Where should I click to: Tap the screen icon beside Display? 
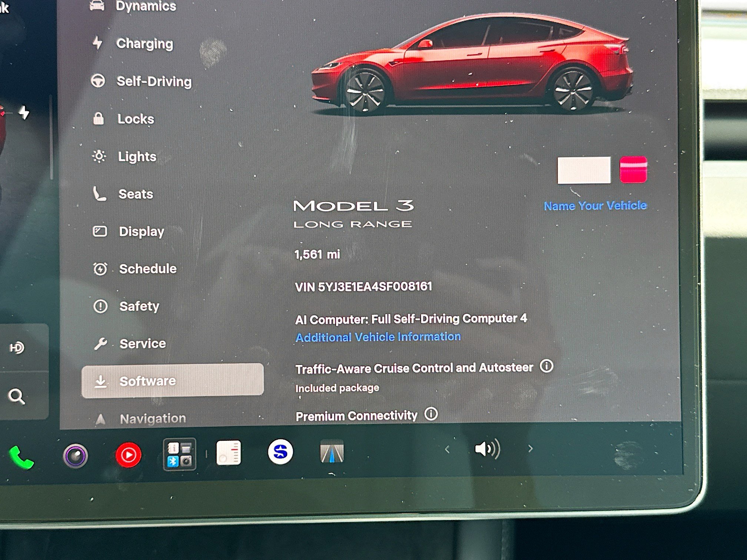[100, 231]
